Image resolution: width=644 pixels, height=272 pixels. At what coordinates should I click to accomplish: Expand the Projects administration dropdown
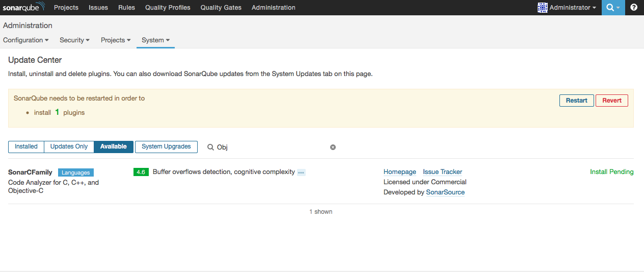click(116, 40)
